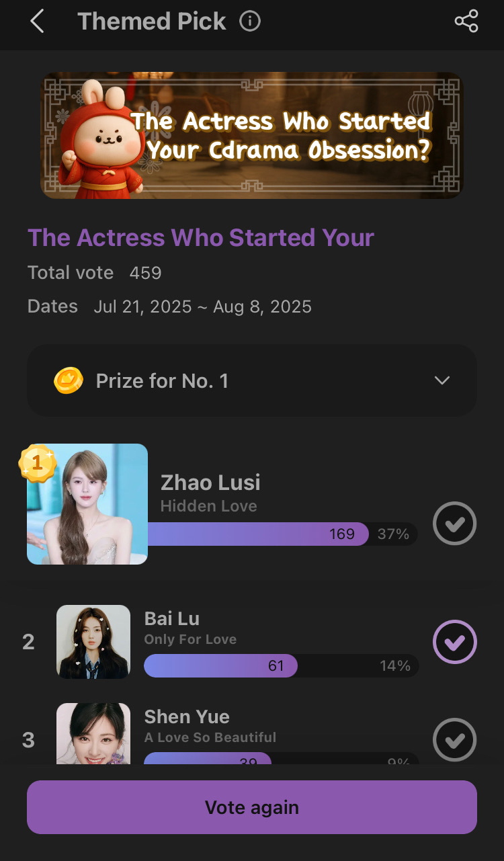Toggle the vote checkmark for Bai Lu

(x=455, y=642)
